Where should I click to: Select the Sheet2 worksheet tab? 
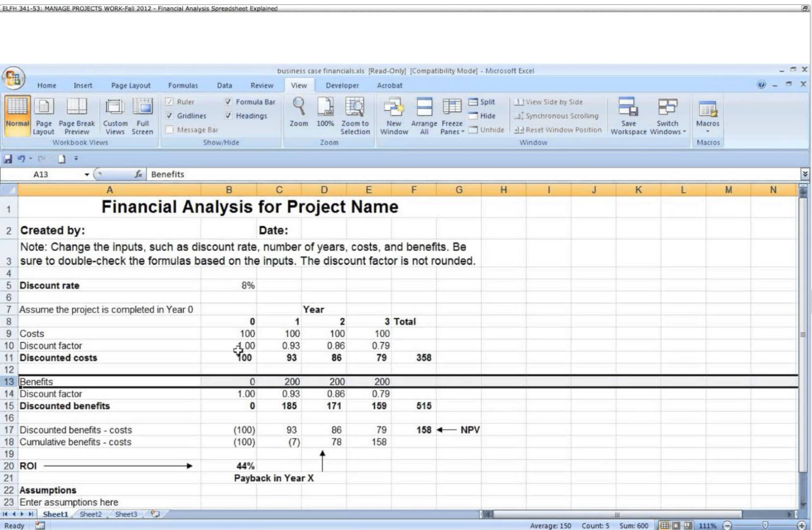pyautogui.click(x=90, y=514)
